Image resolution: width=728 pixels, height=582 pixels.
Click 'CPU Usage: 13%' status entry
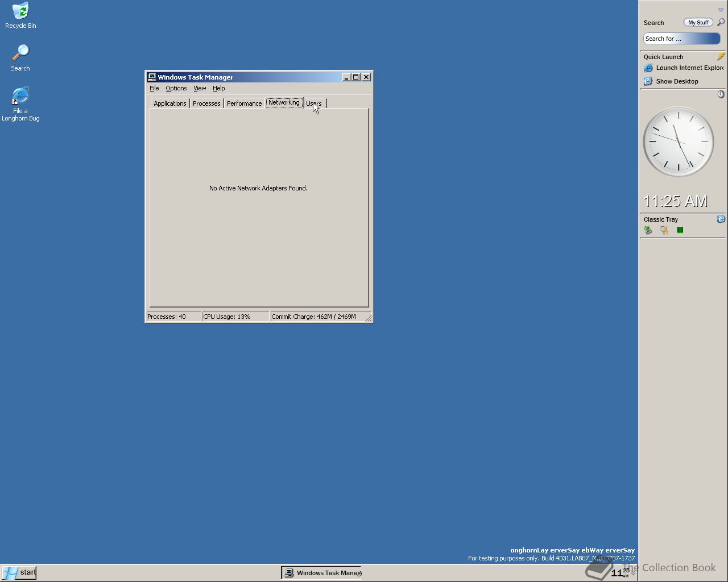point(235,317)
